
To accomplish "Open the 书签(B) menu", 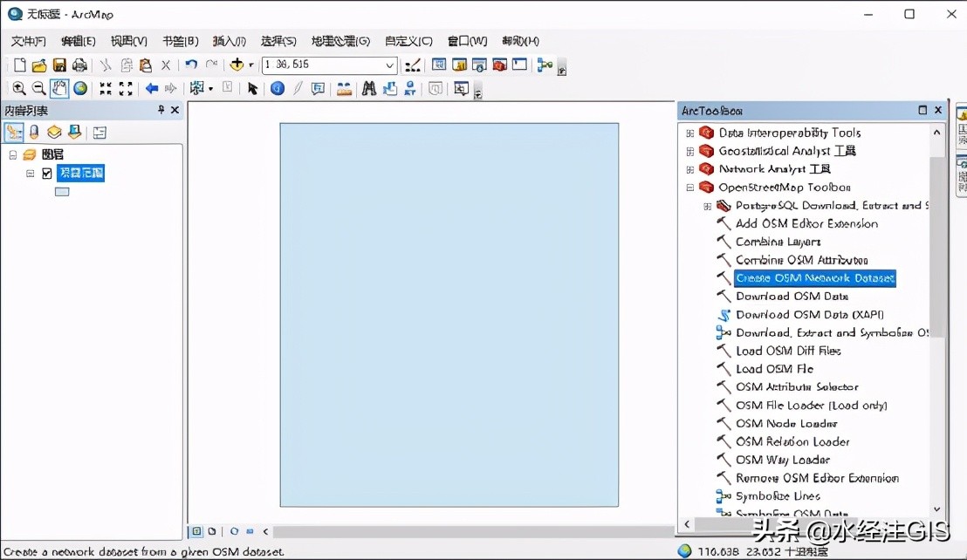I will click(x=180, y=41).
